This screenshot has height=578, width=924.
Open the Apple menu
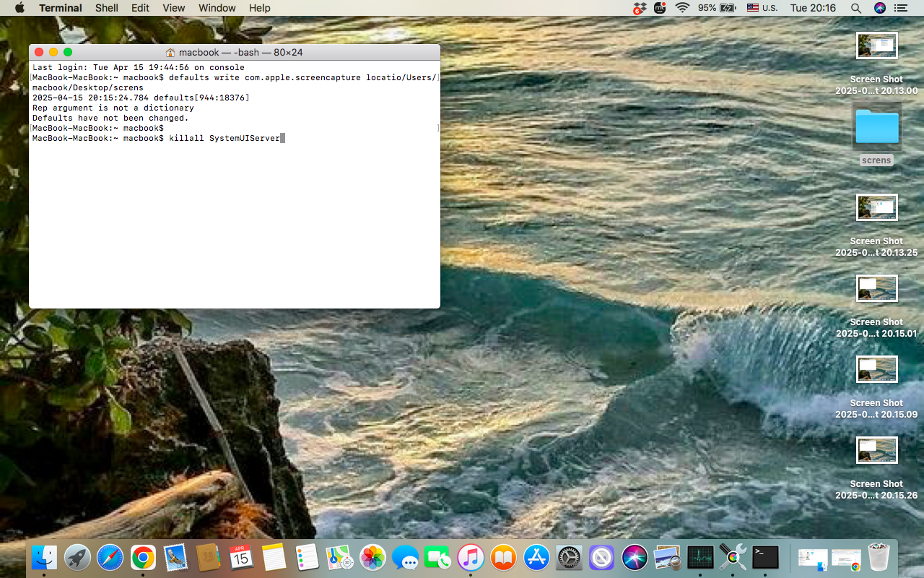[19, 8]
